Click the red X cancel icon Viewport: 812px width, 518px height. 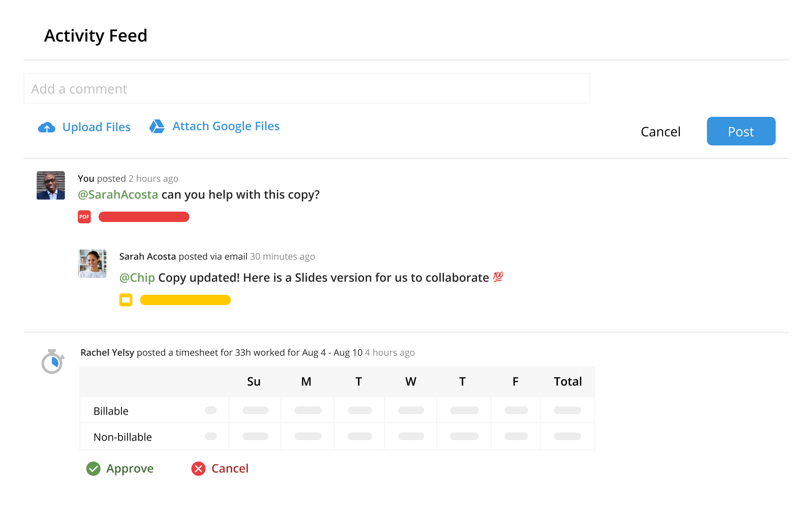pyautogui.click(x=198, y=469)
